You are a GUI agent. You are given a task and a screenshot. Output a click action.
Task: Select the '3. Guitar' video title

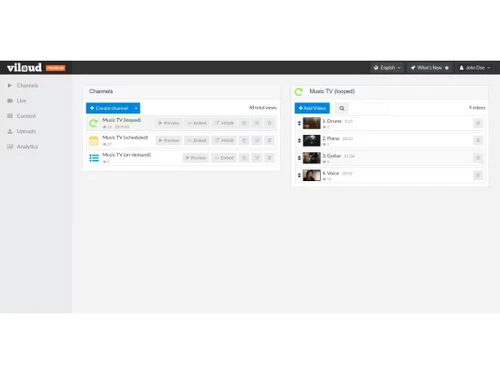[x=332, y=156]
